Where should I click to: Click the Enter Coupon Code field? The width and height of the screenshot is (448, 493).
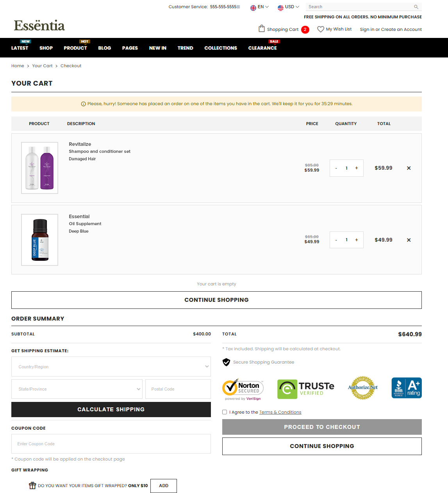point(111,444)
